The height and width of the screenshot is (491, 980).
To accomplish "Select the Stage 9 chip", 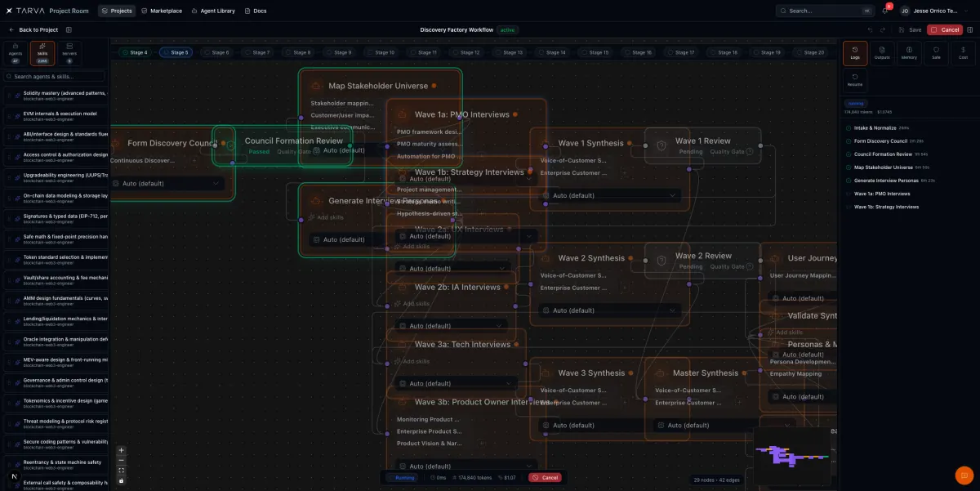I will point(339,52).
